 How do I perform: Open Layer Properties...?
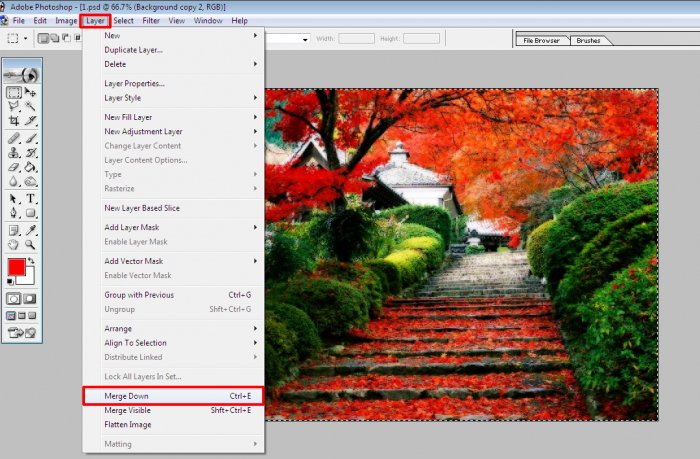tap(174, 83)
